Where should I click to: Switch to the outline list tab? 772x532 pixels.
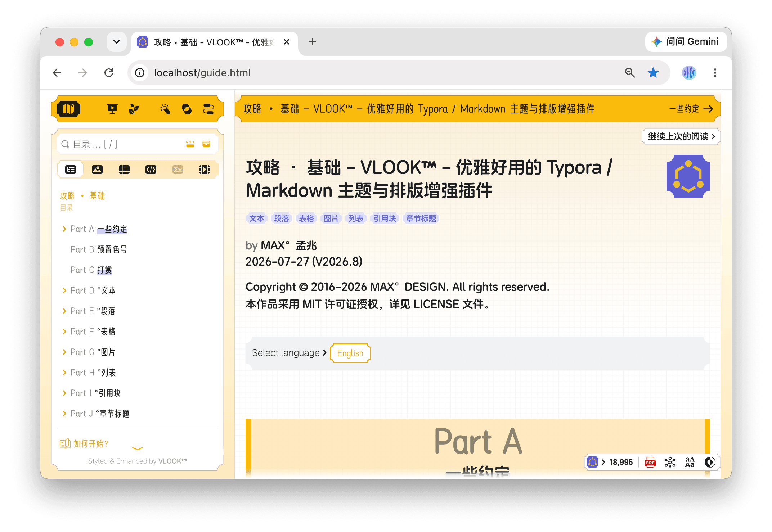(x=71, y=170)
